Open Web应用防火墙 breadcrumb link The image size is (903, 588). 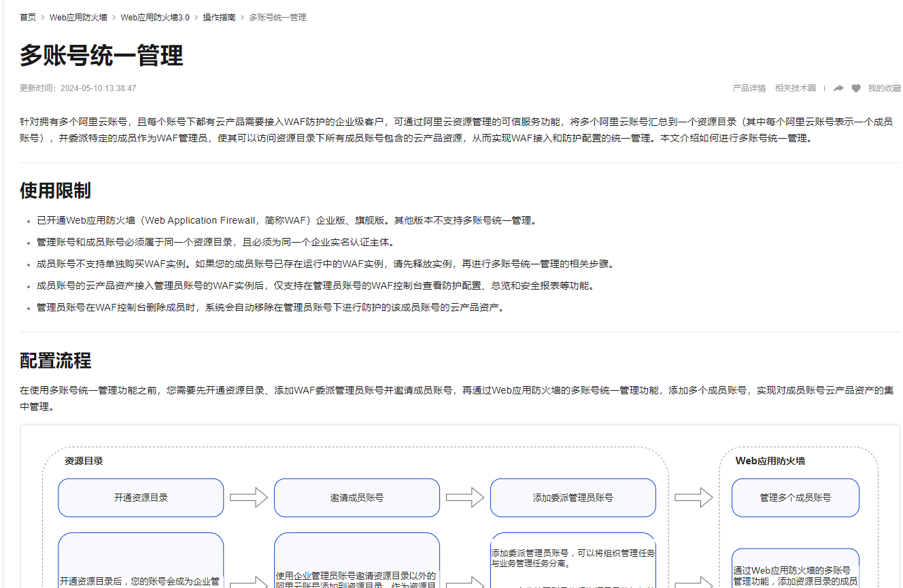click(x=78, y=17)
